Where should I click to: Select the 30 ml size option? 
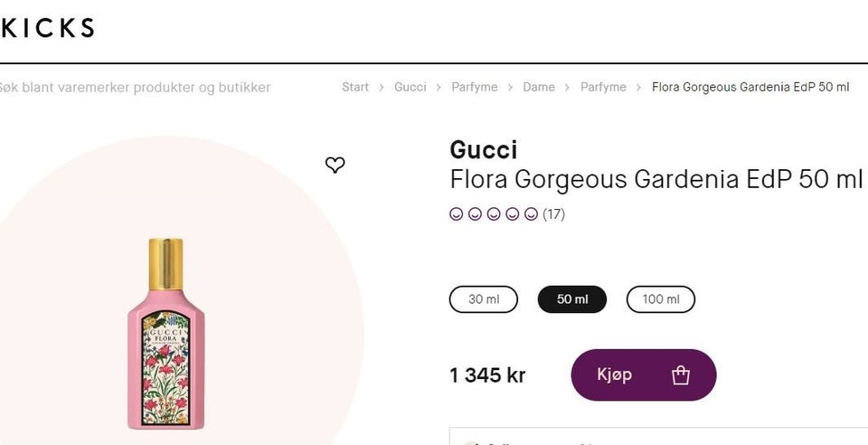click(484, 299)
